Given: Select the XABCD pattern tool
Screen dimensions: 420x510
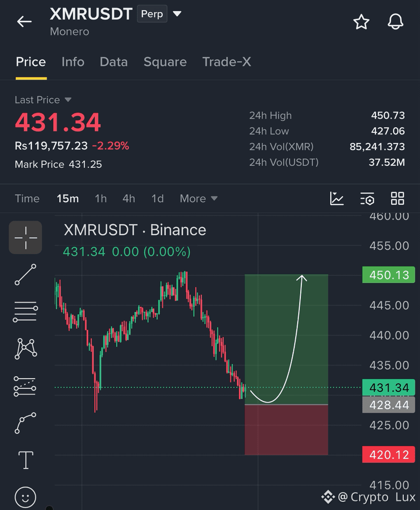Looking at the screenshot, I should 26,349.
